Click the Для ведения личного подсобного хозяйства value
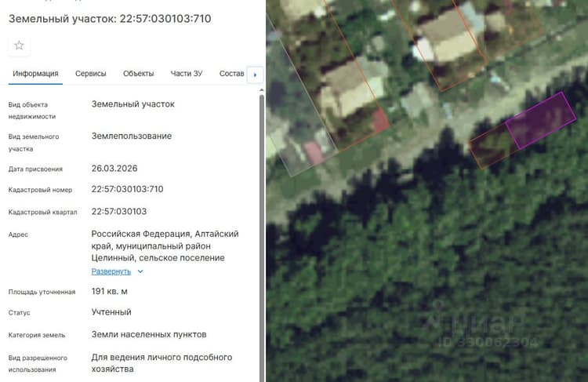Image resolution: width=588 pixels, height=382 pixels. (162, 363)
